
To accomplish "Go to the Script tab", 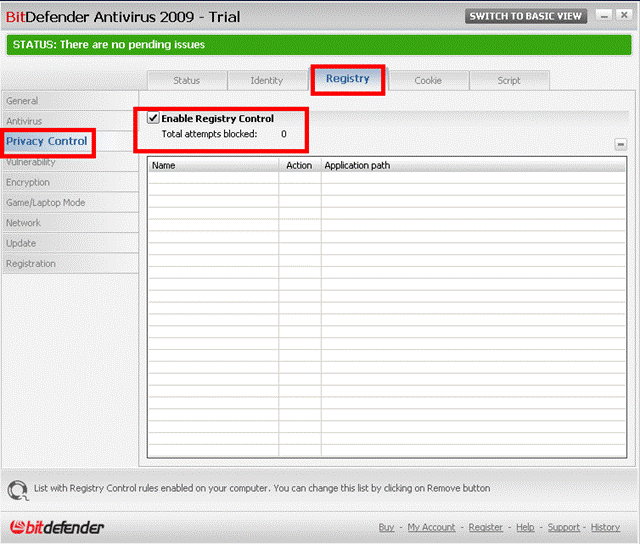I will [x=509, y=81].
